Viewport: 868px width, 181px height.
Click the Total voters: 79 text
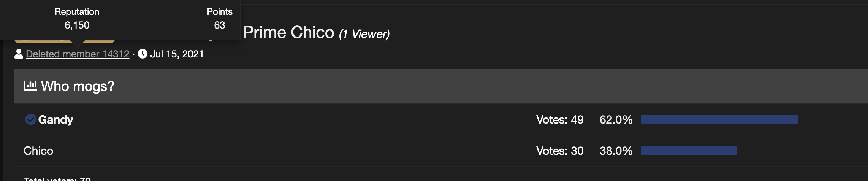57,179
